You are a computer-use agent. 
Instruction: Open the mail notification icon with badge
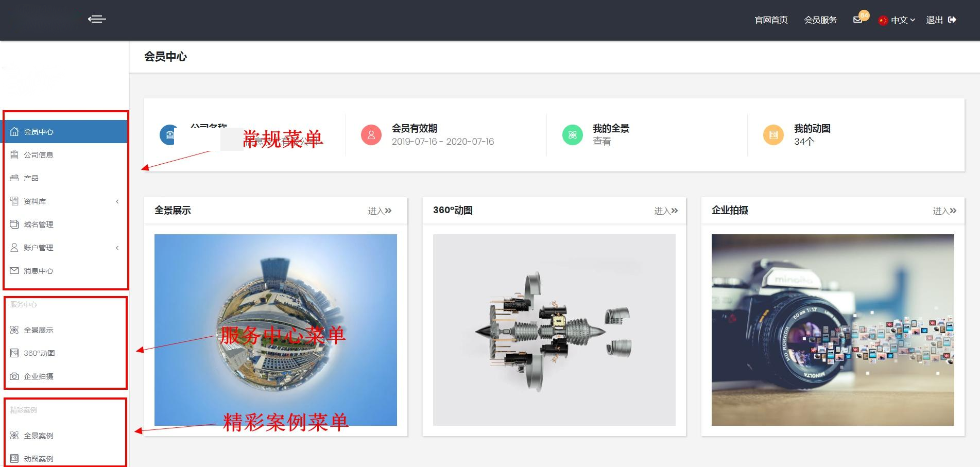pyautogui.click(x=857, y=20)
